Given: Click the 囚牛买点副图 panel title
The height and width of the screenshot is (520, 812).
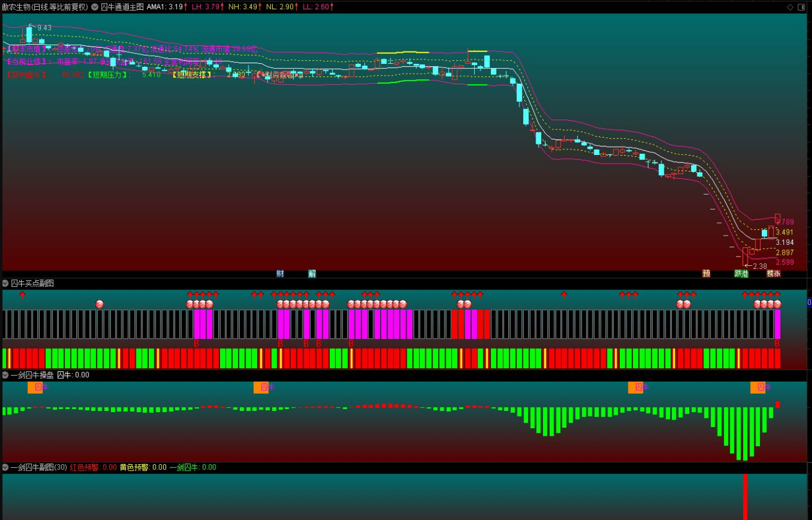Looking at the screenshot, I should (32, 283).
